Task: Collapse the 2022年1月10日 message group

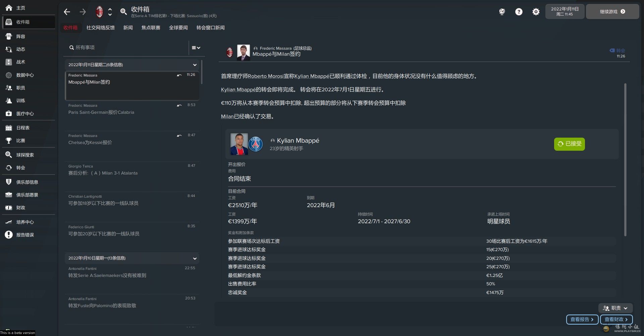Action: [195, 258]
